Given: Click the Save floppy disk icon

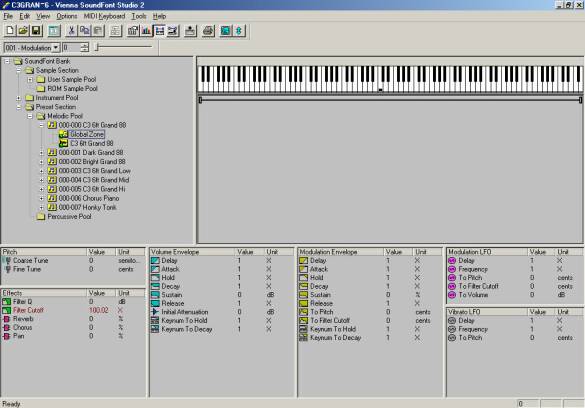Looking at the screenshot, I should point(36,31).
